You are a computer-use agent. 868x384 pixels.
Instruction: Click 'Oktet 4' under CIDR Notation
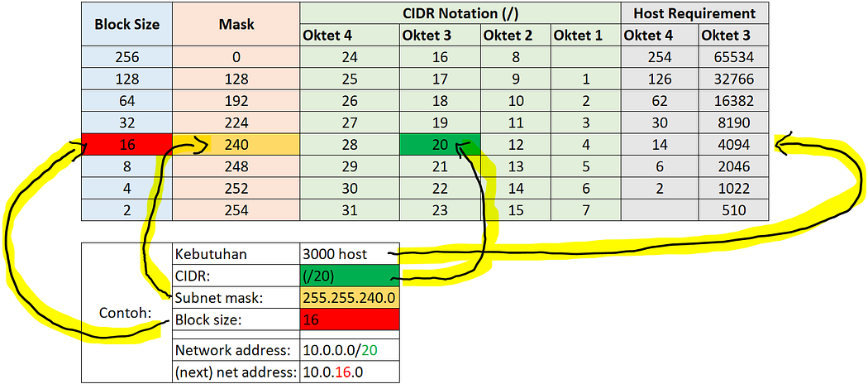click(350, 36)
